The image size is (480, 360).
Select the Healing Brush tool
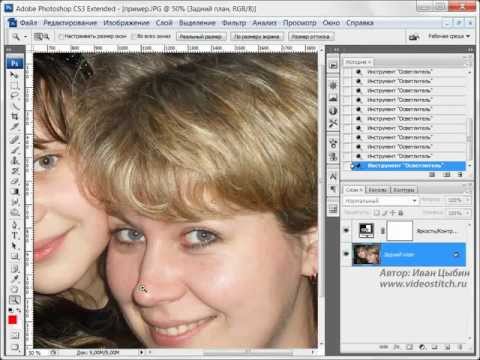[14, 140]
